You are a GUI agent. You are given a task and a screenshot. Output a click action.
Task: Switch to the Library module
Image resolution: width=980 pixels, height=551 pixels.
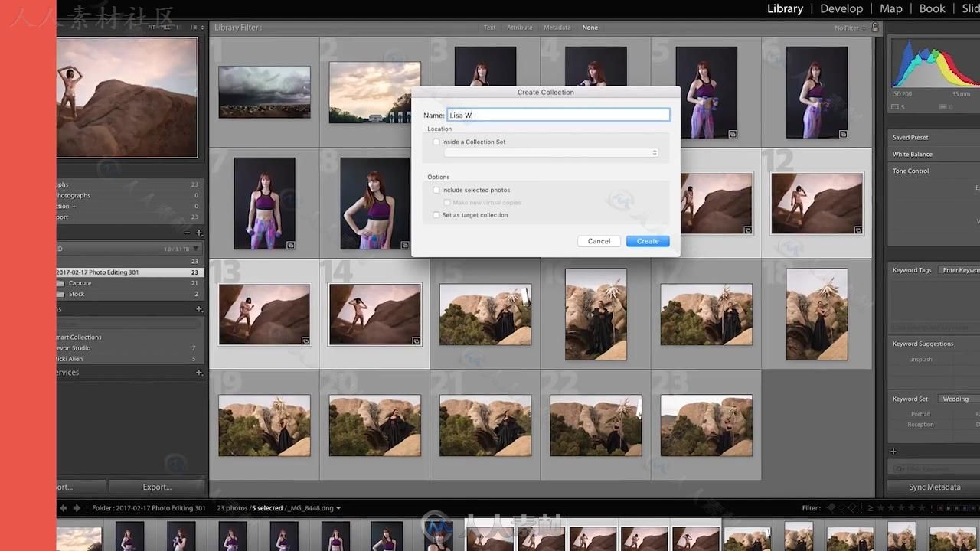coord(785,8)
